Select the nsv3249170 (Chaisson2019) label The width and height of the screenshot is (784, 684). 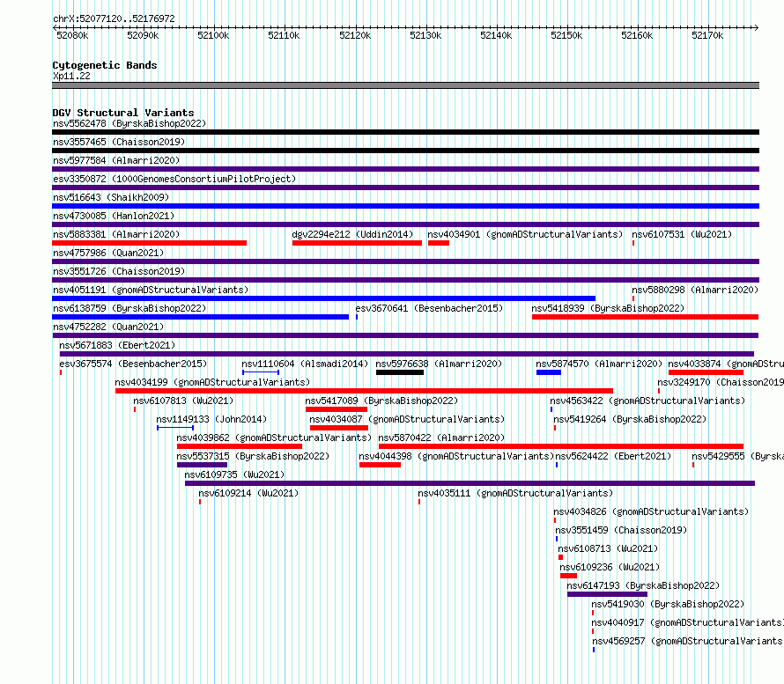[721, 382]
